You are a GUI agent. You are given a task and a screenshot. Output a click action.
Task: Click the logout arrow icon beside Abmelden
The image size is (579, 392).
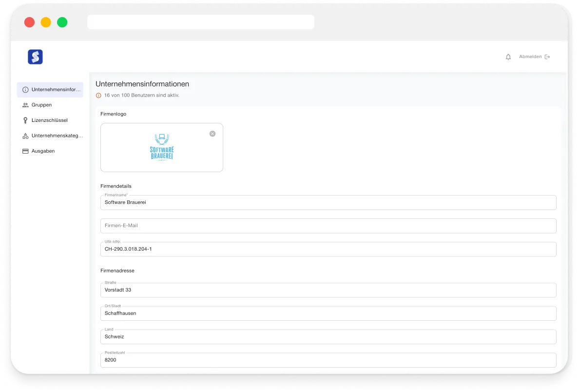[x=547, y=57]
